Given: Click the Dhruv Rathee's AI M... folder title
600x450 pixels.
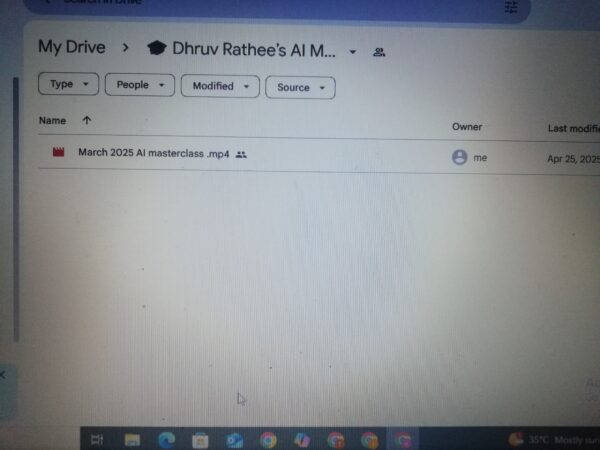Looking at the screenshot, I should (x=254, y=49).
